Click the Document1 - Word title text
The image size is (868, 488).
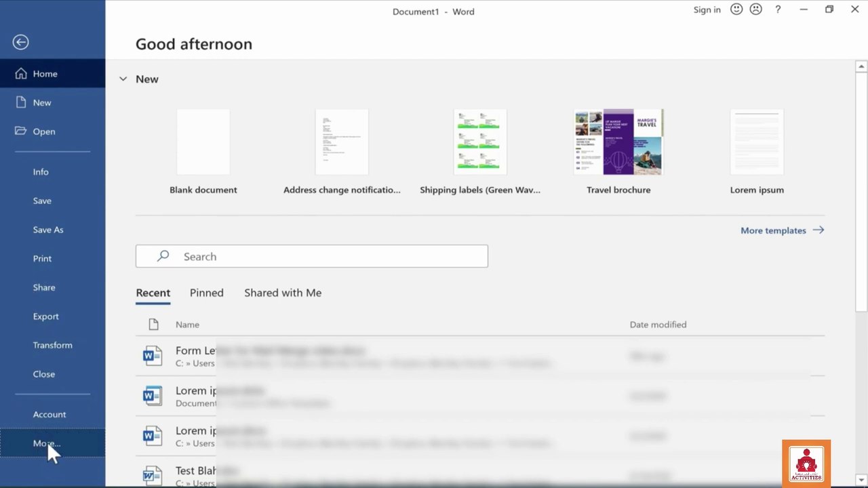coord(433,12)
